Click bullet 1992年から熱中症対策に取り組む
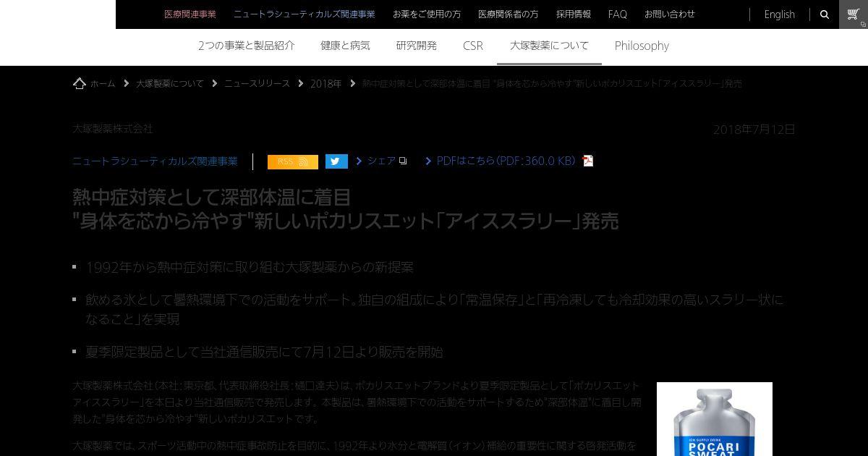868x456 pixels. (250, 267)
